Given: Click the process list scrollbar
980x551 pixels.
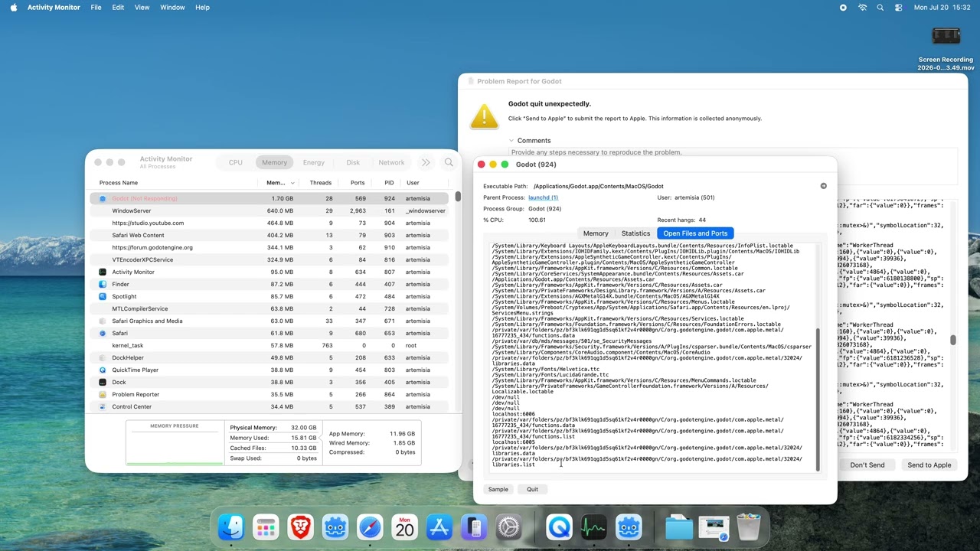Looking at the screenshot, I should point(458,197).
